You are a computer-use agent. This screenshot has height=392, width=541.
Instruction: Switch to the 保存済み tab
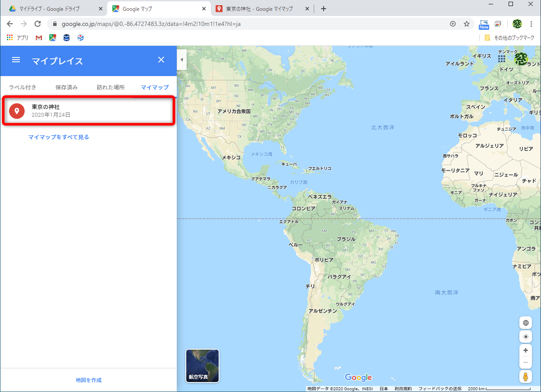pyautogui.click(x=67, y=87)
